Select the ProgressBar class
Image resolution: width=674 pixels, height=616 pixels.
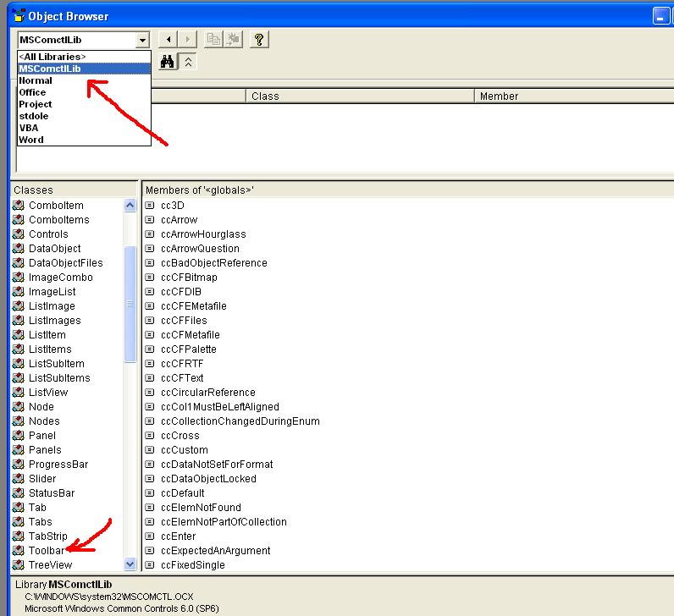(58, 464)
